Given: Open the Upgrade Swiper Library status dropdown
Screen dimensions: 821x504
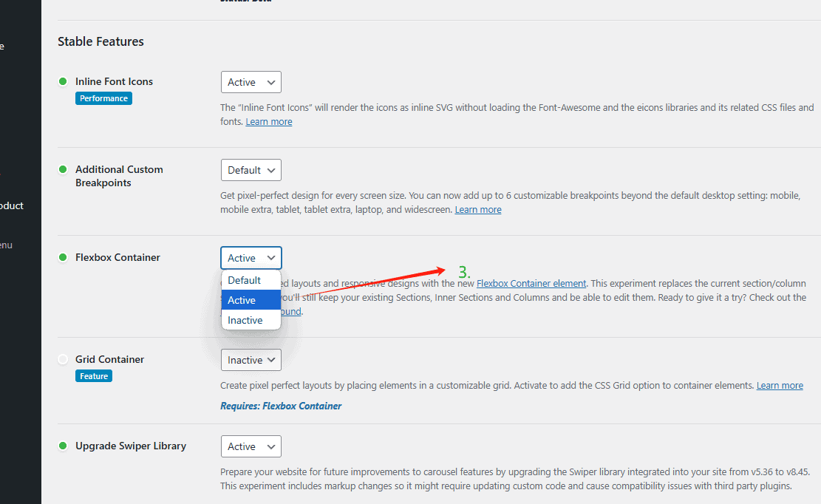Looking at the screenshot, I should pos(251,446).
